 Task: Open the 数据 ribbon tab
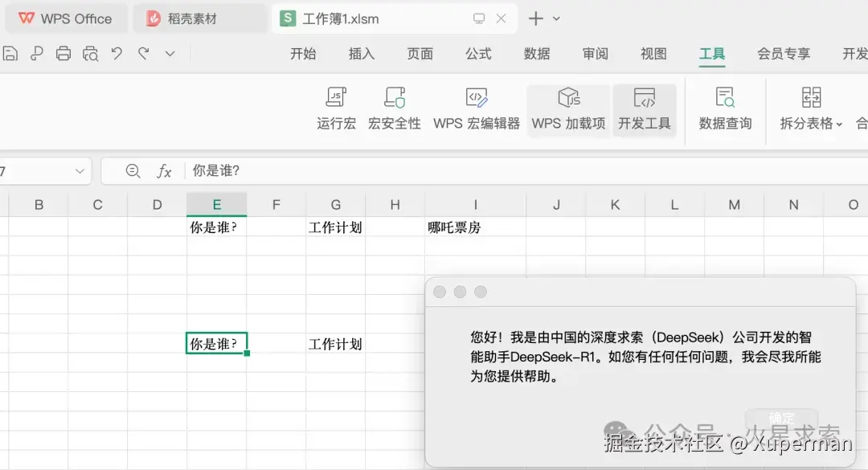[x=537, y=54]
